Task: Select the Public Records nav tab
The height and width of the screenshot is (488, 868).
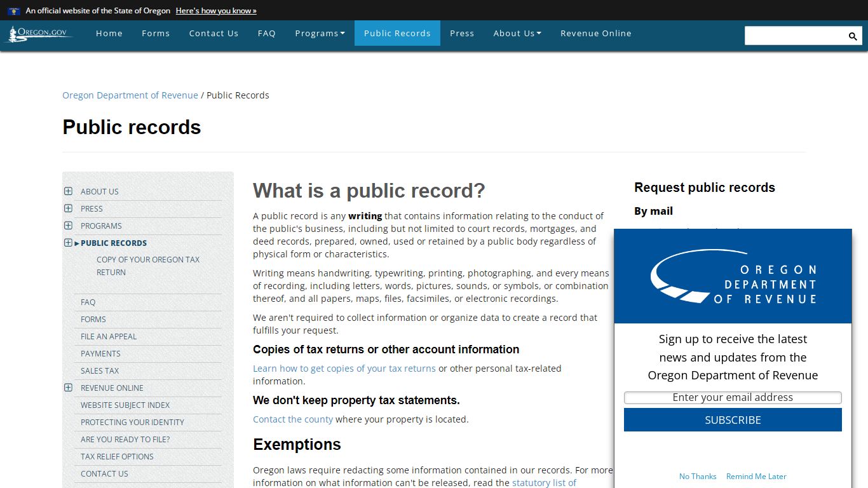Action: click(397, 33)
